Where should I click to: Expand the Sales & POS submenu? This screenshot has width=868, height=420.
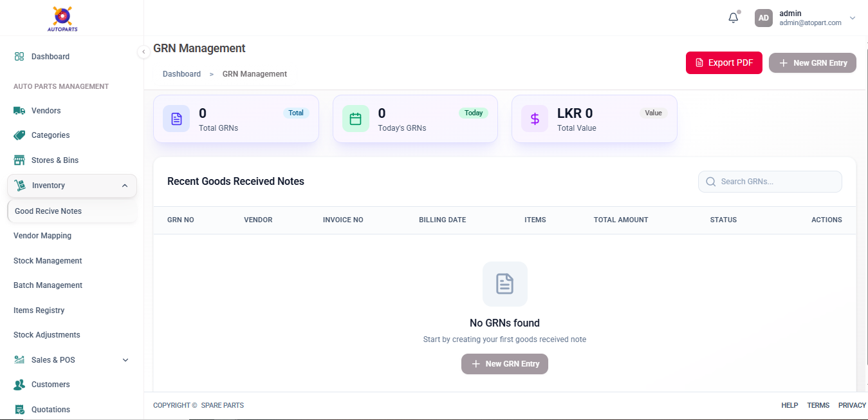[125, 360]
